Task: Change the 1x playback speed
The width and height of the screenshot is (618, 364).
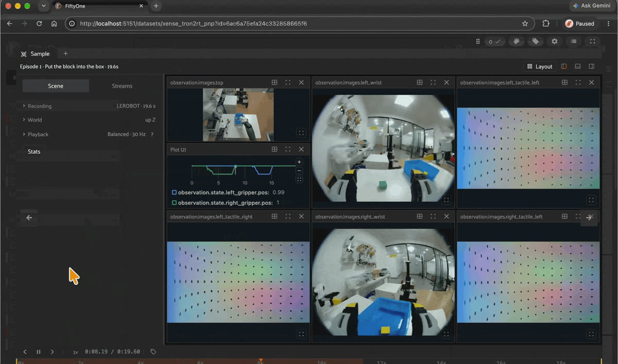Action: click(75, 352)
